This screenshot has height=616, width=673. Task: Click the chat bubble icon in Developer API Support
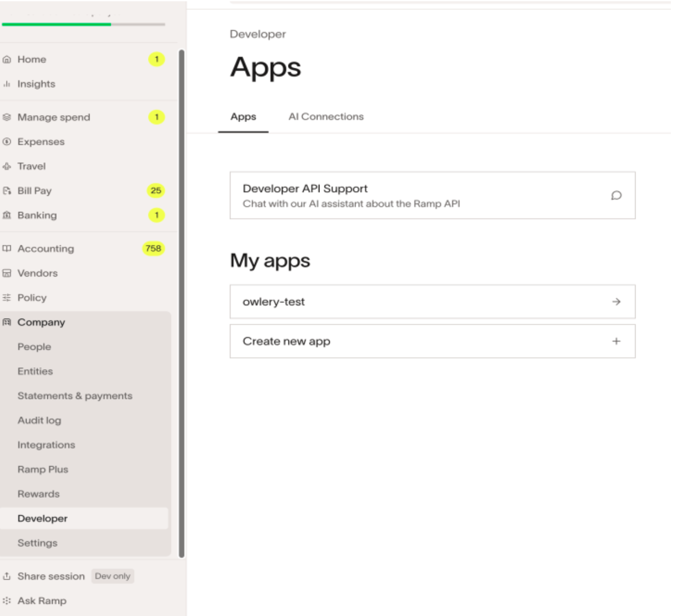(x=616, y=195)
